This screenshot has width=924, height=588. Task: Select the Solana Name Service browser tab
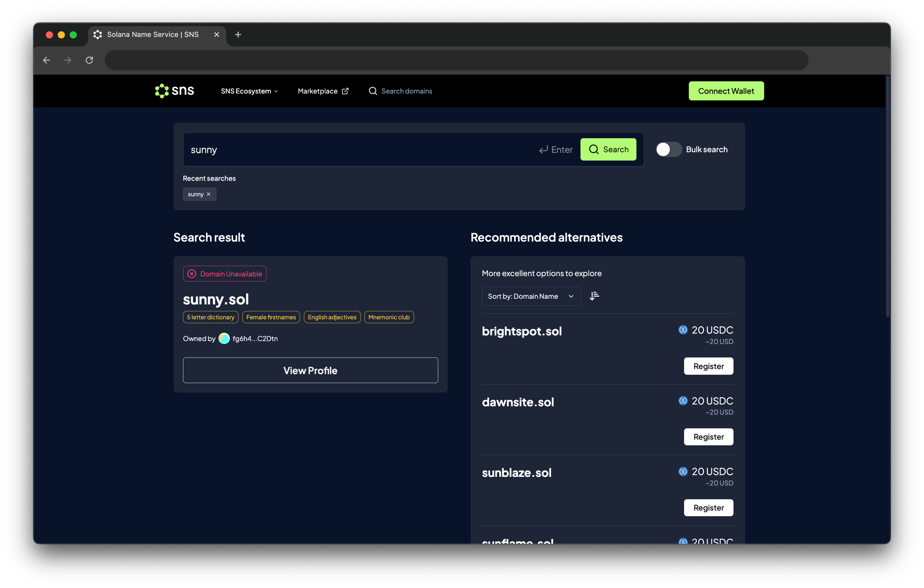(x=153, y=35)
